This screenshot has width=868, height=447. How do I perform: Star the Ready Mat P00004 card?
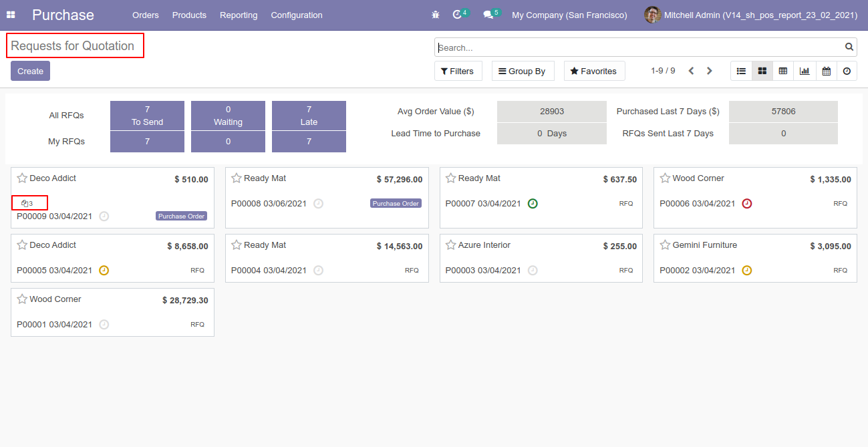click(237, 245)
